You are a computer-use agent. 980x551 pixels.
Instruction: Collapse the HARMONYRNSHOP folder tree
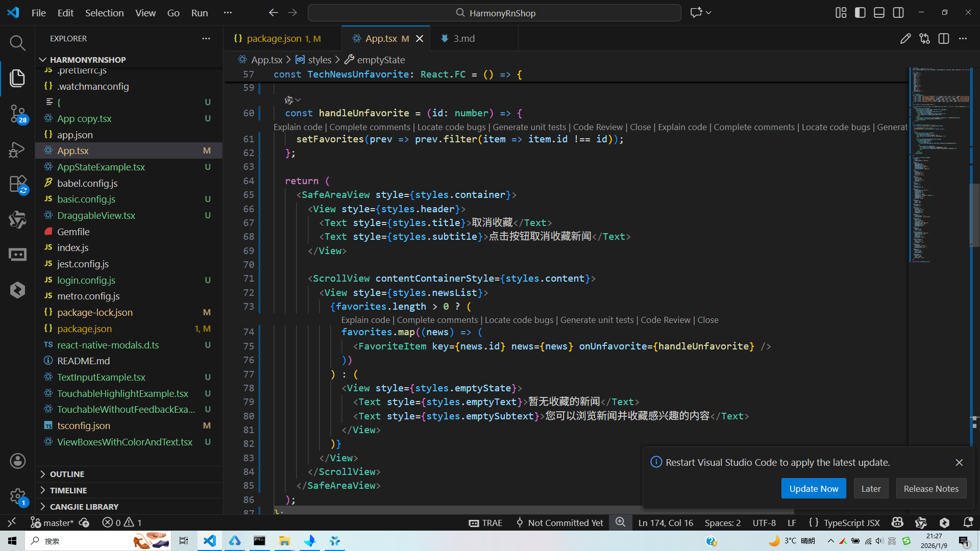click(87, 60)
